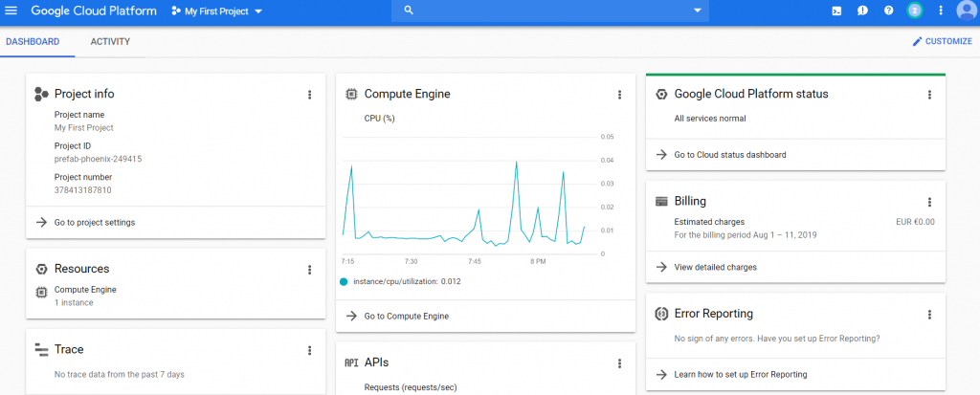980x395 pixels.
Task: Open the header three-dot settings menu
Action: pyautogui.click(x=941, y=11)
